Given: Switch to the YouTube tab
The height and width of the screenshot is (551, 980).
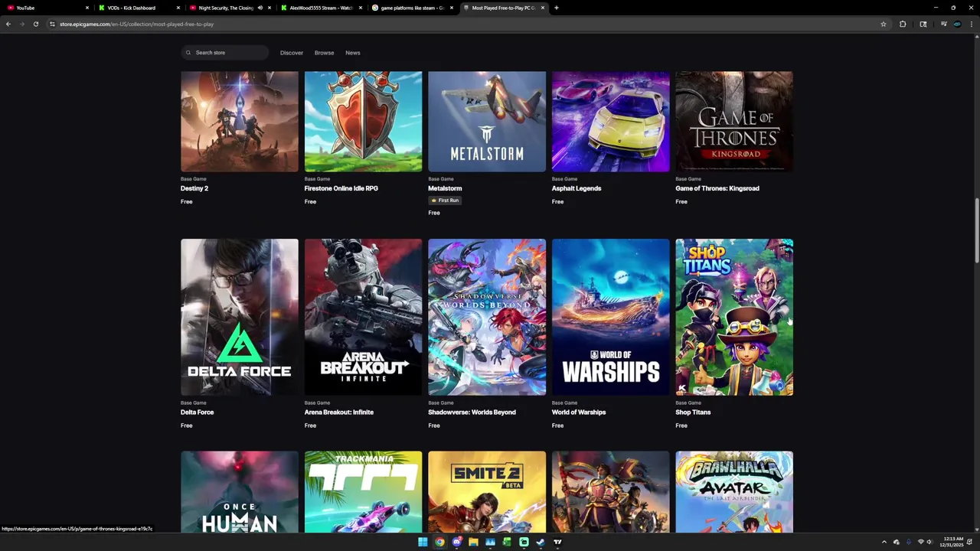Looking at the screenshot, I should point(46,8).
